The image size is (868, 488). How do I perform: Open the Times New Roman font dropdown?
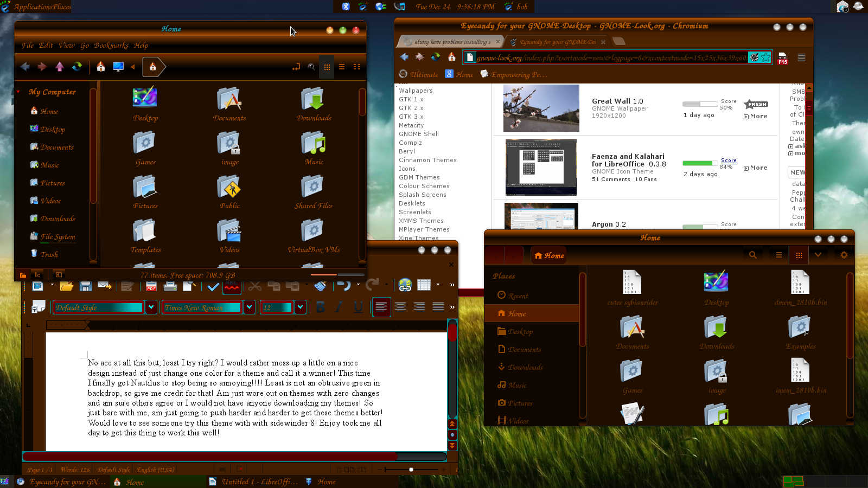[249, 307]
